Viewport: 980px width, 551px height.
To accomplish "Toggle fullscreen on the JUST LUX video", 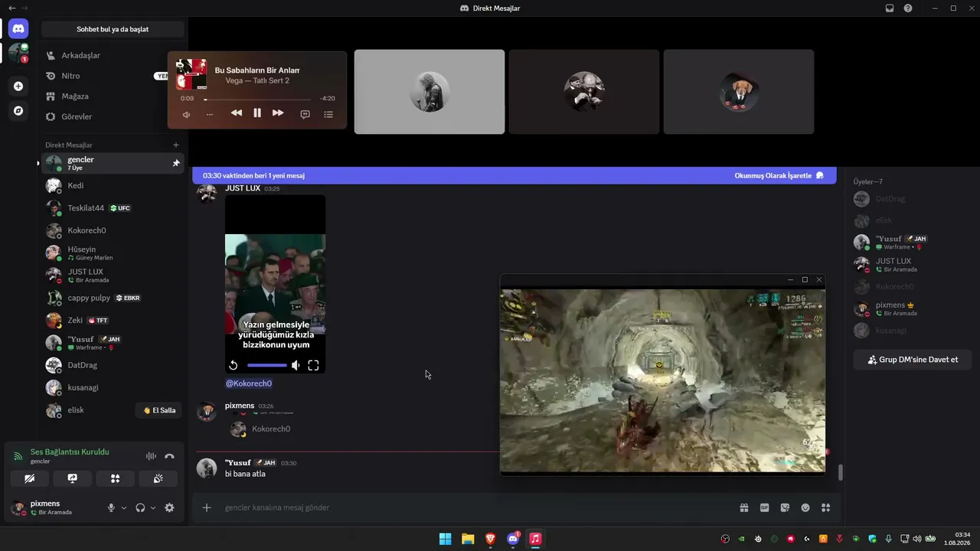I will pyautogui.click(x=313, y=366).
